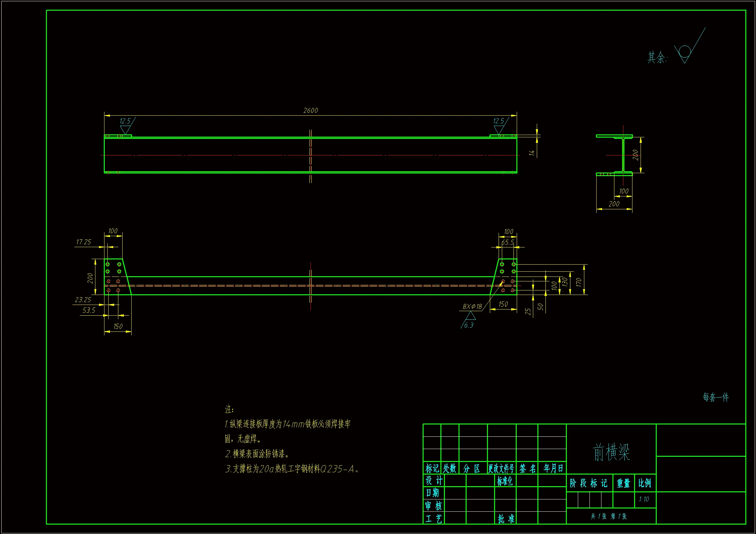Image resolution: width=756 pixels, height=534 pixels.
Task: Select the 8XΦ18 hole callout text
Action: tap(472, 307)
